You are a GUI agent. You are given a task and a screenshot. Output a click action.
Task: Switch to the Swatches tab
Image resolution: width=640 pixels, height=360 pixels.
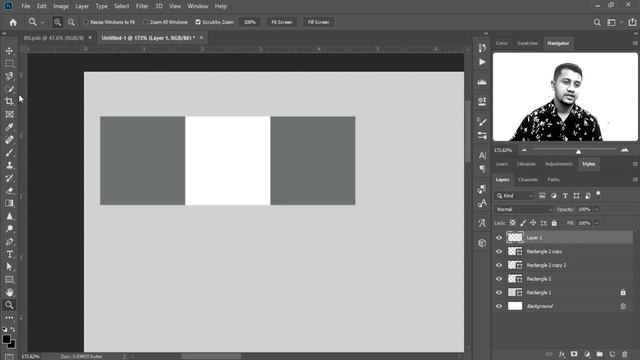pos(527,43)
